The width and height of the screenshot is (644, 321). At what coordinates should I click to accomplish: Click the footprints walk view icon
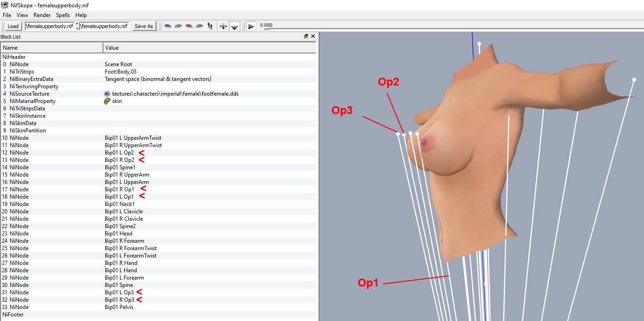tap(210, 26)
